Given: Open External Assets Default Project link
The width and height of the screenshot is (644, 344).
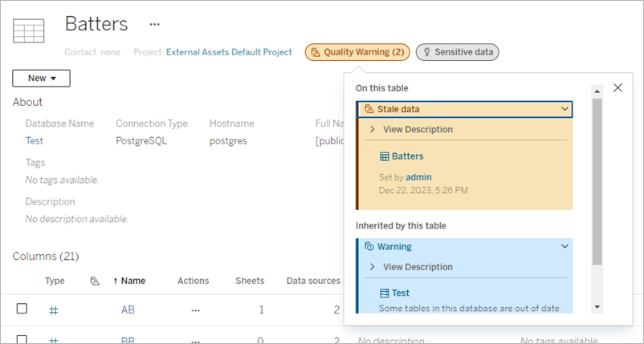Looking at the screenshot, I should tap(229, 52).
